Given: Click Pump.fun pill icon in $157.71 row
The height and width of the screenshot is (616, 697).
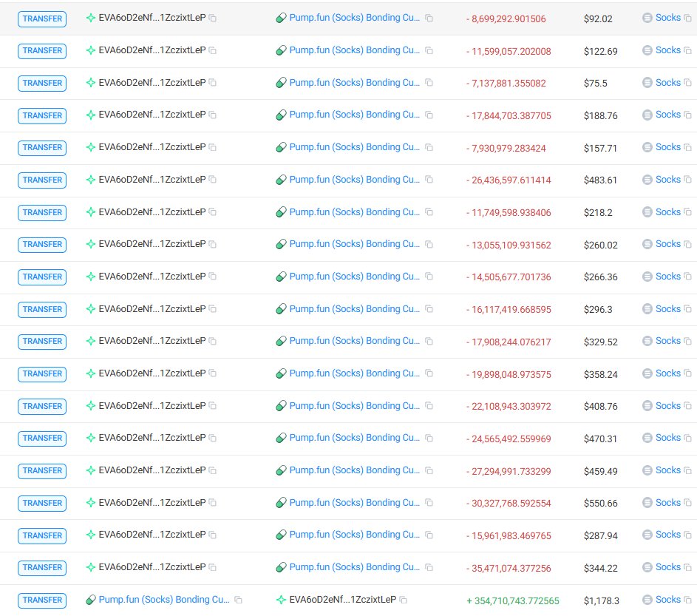Looking at the screenshot, I should coord(281,147).
